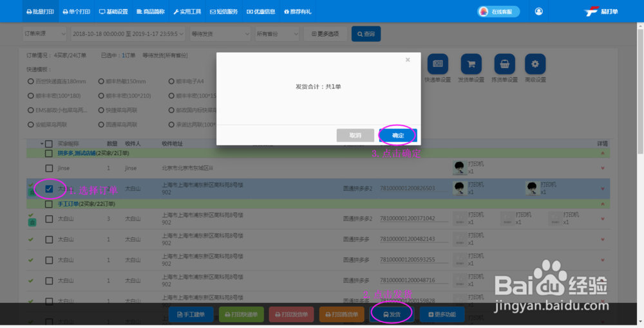Viewport: 644px width, 328px height.
Task: Expand details of order 781000001200826503
Action: click(603, 188)
